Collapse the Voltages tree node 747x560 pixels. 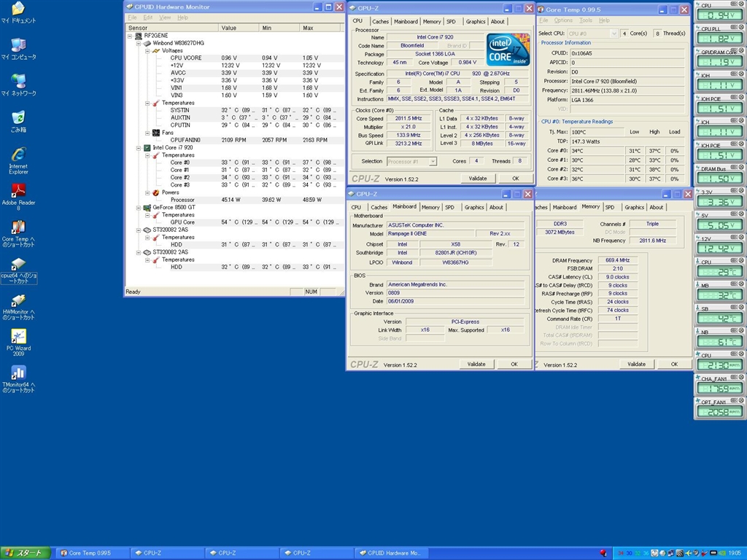click(146, 50)
